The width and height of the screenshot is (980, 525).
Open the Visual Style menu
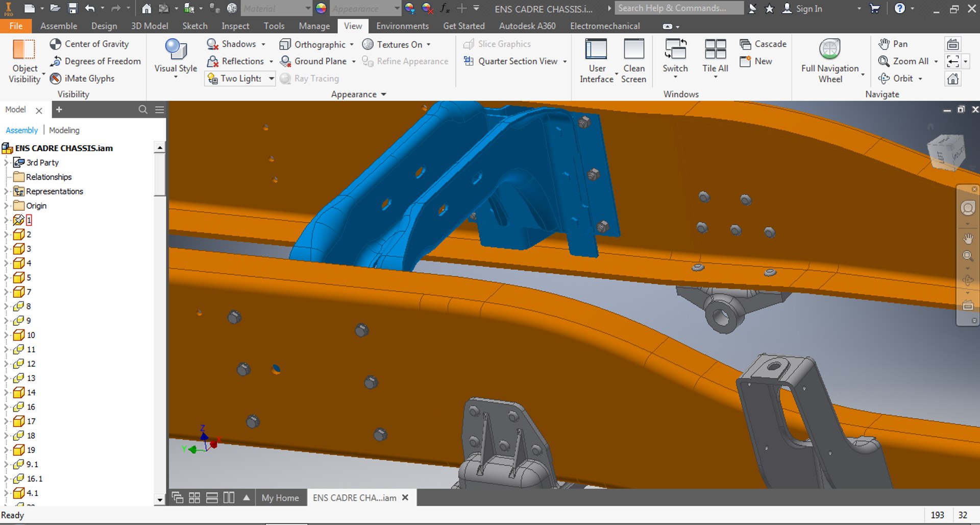(x=176, y=59)
